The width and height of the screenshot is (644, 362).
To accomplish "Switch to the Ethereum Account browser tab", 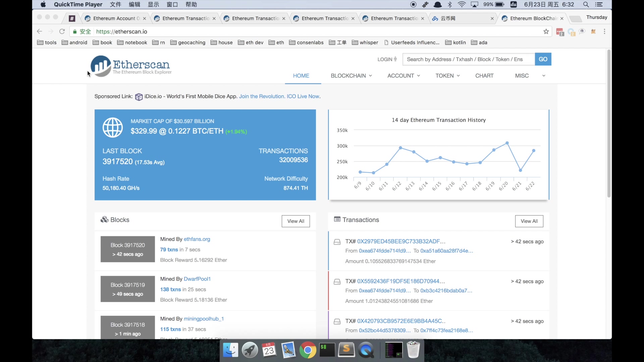I will coord(116,18).
